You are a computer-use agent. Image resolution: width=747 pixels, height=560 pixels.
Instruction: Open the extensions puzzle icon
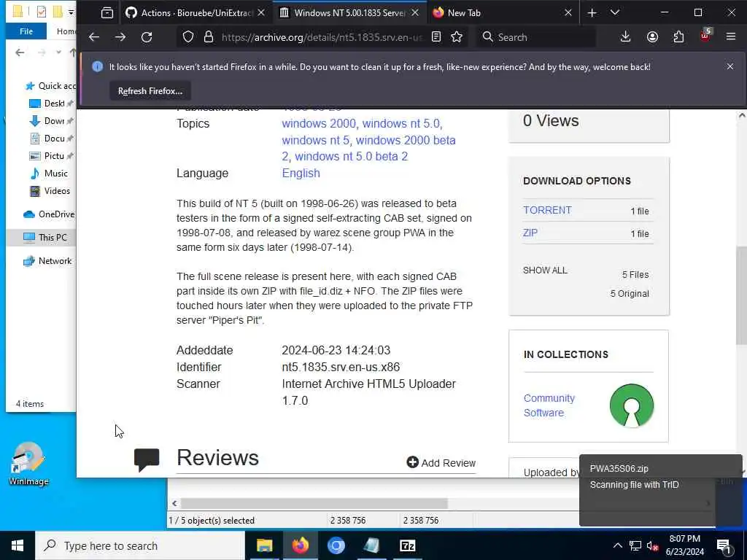[678, 36]
